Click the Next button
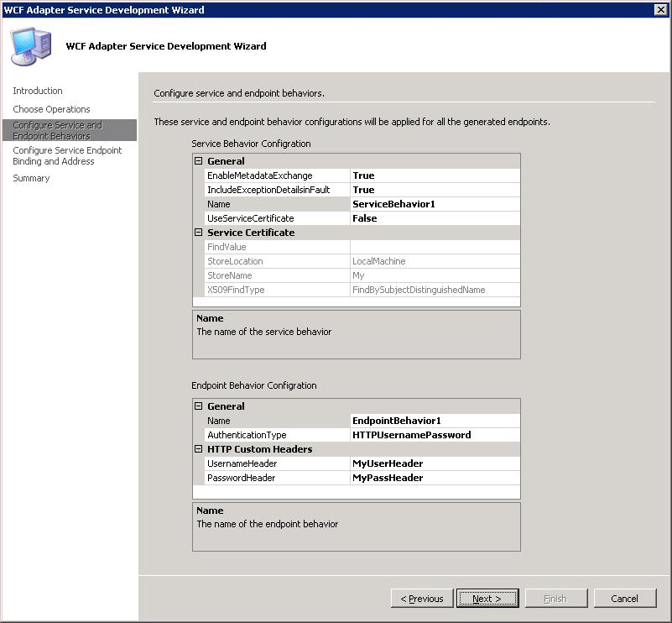The width and height of the screenshot is (672, 623). [487, 599]
